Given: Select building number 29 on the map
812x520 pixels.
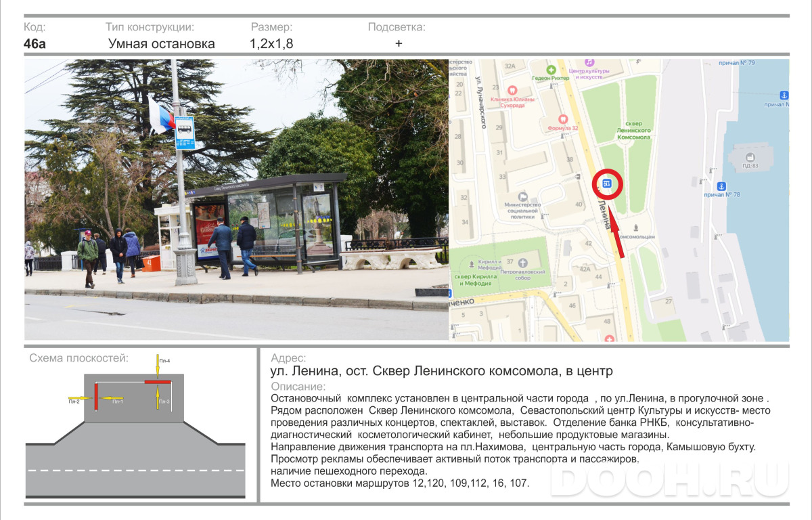Looking at the screenshot, I should (499, 127).
